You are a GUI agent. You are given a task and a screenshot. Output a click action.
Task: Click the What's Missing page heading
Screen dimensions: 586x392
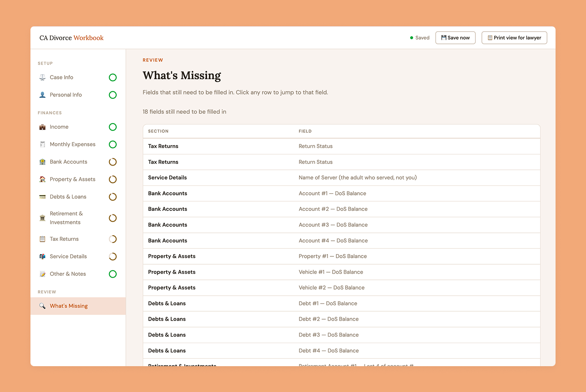point(182,75)
